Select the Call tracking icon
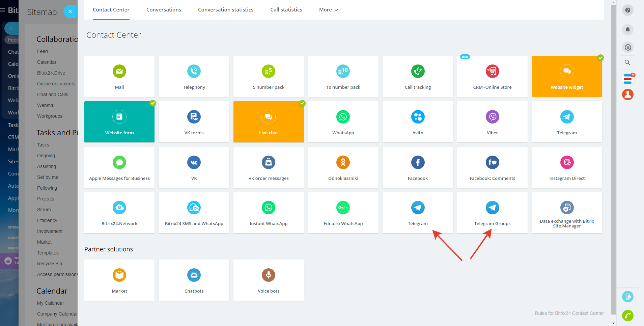The width and height of the screenshot is (644, 326). pyautogui.click(x=418, y=72)
